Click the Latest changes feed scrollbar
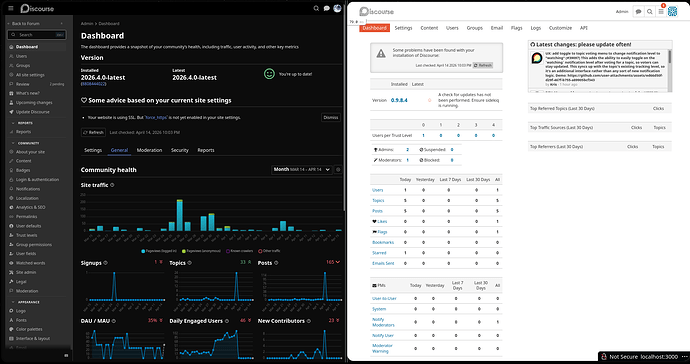 [670, 57]
